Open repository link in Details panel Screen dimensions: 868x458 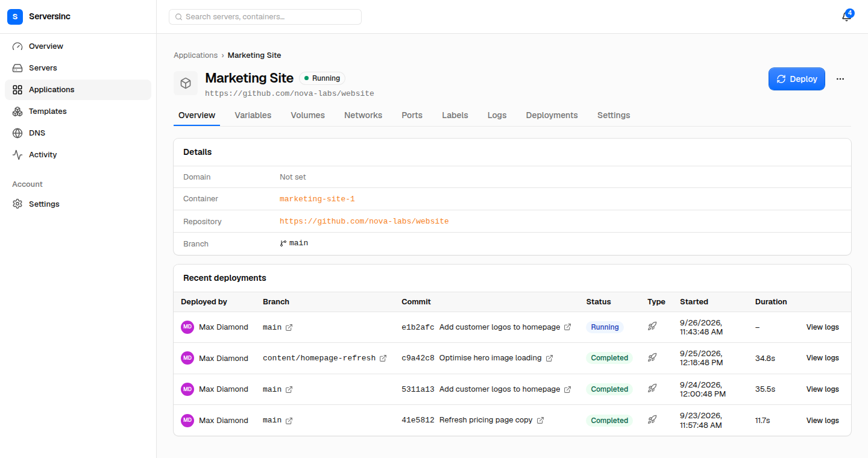364,221
